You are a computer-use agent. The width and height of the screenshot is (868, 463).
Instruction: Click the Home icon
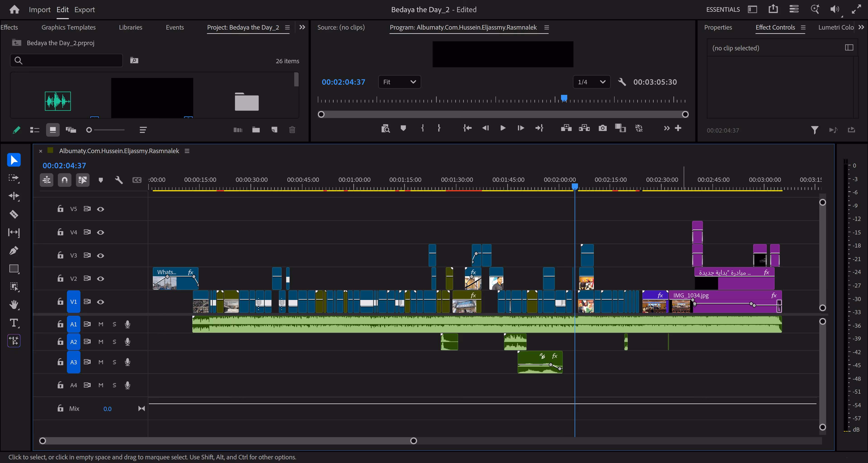click(x=14, y=9)
